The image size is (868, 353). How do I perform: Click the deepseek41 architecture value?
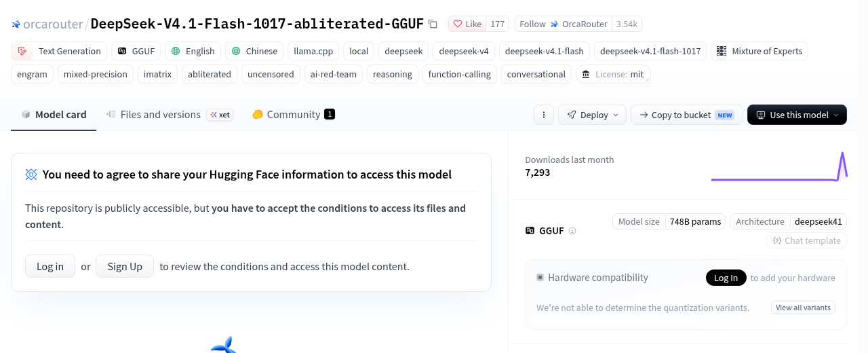818,221
